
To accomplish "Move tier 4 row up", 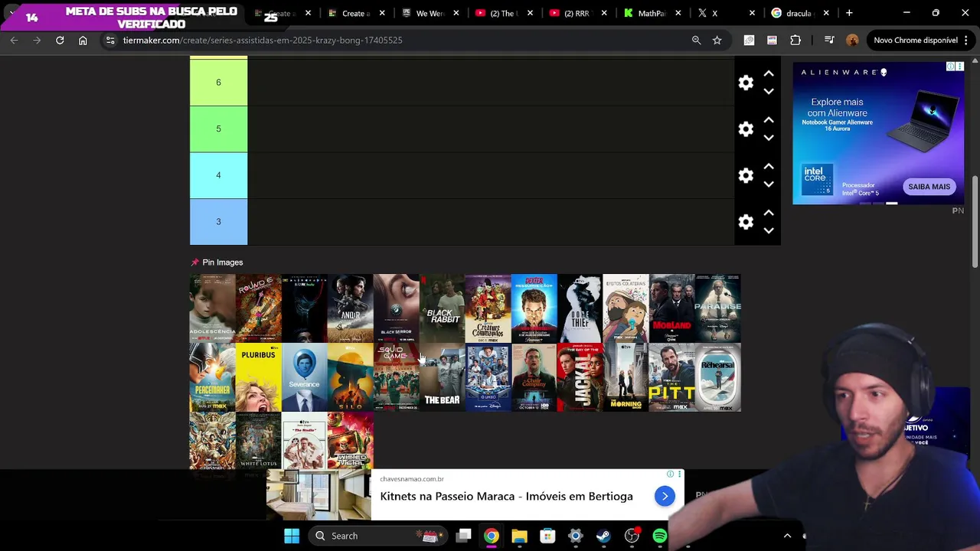I will [x=769, y=166].
